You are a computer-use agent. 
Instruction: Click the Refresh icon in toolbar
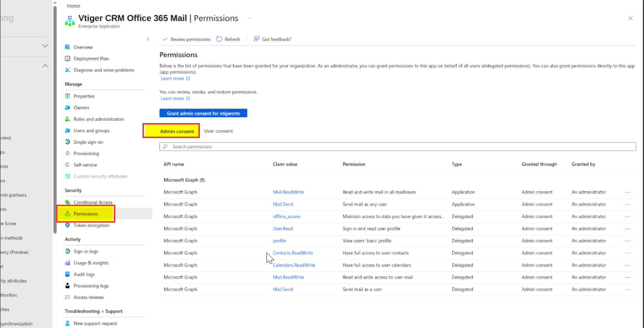pos(219,39)
